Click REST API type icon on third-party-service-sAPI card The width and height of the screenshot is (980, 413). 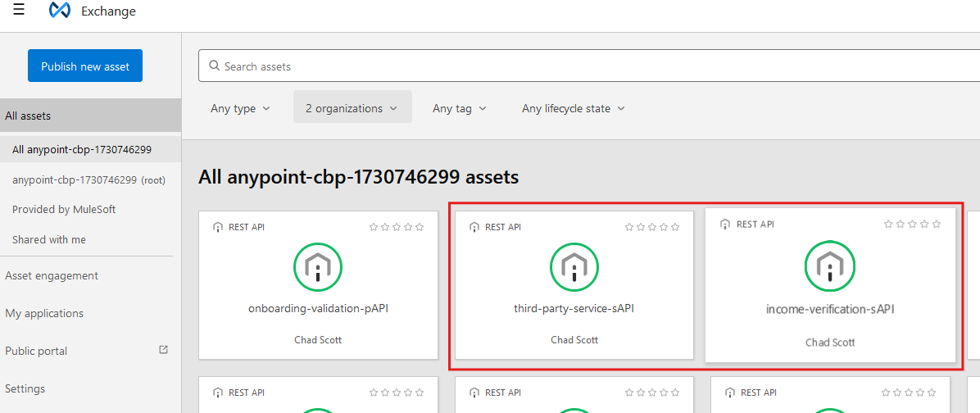pyautogui.click(x=474, y=228)
